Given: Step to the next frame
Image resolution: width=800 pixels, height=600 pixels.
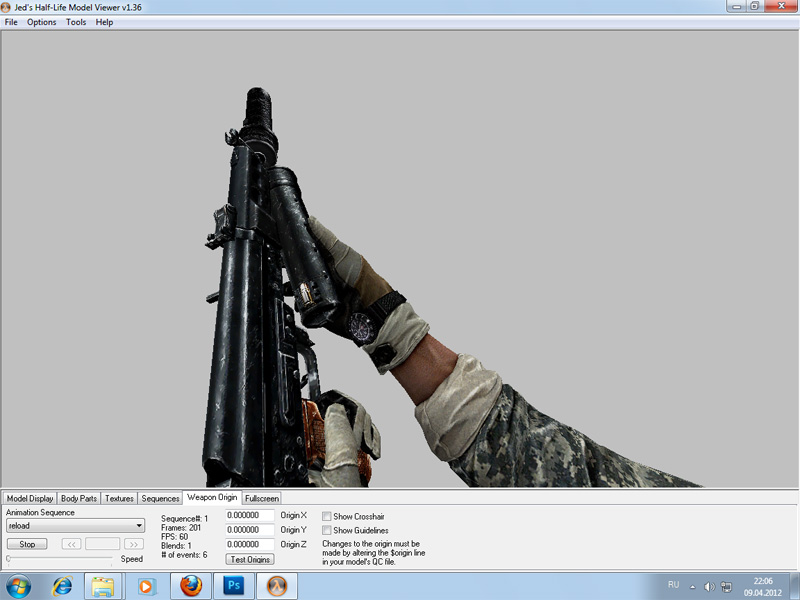Looking at the screenshot, I should point(134,544).
